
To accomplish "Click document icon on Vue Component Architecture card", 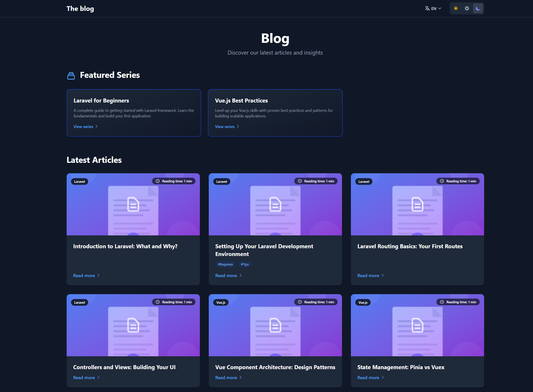I will click(x=275, y=325).
